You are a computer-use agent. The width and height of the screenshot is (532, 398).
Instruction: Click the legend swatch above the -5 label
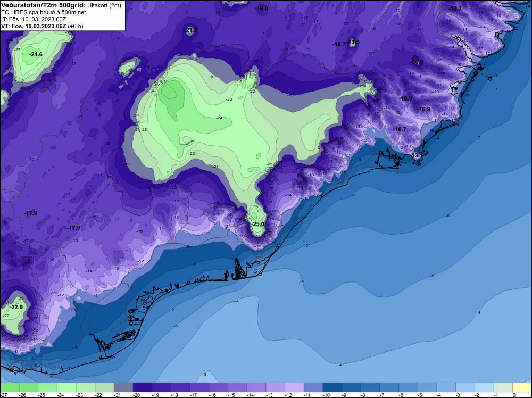tap(427, 387)
